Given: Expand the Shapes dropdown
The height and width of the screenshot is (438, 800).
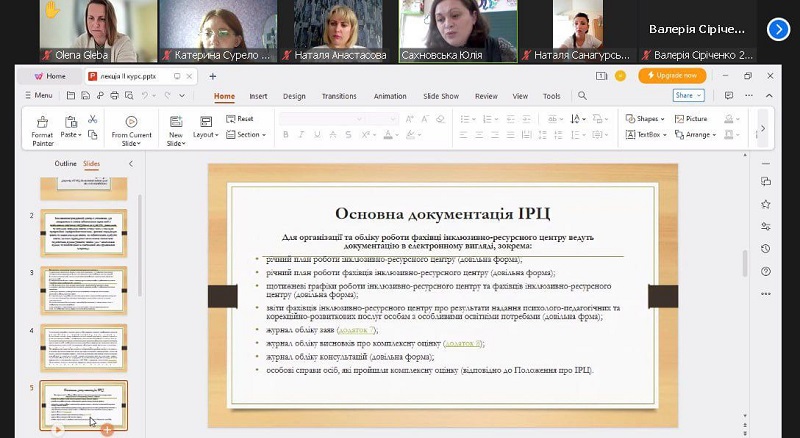Looking at the screenshot, I should pyautogui.click(x=648, y=118).
